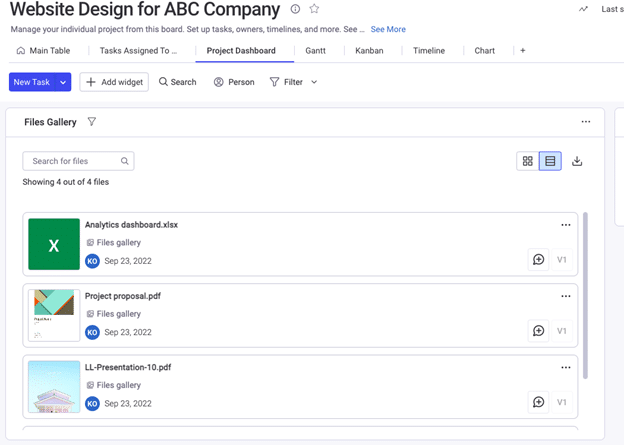The image size is (624, 445).
Task: Click the Project proposal.pdf file name
Action: [x=123, y=296]
